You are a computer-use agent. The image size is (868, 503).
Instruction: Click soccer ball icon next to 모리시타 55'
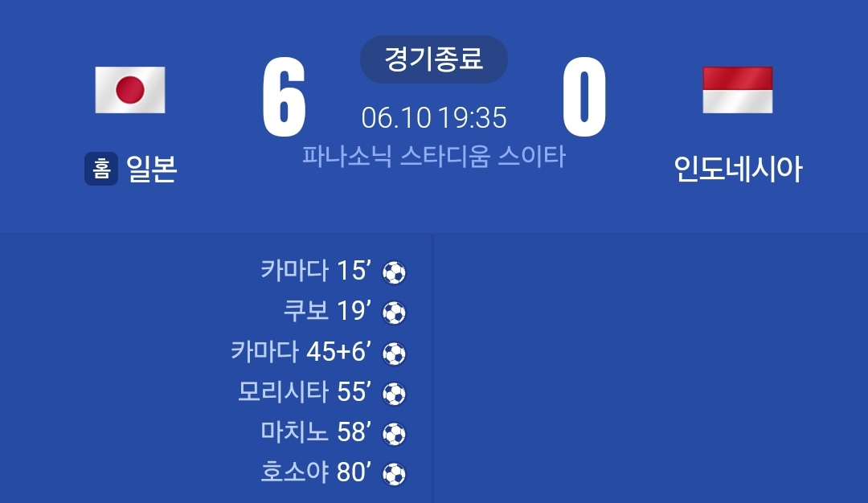(x=394, y=394)
